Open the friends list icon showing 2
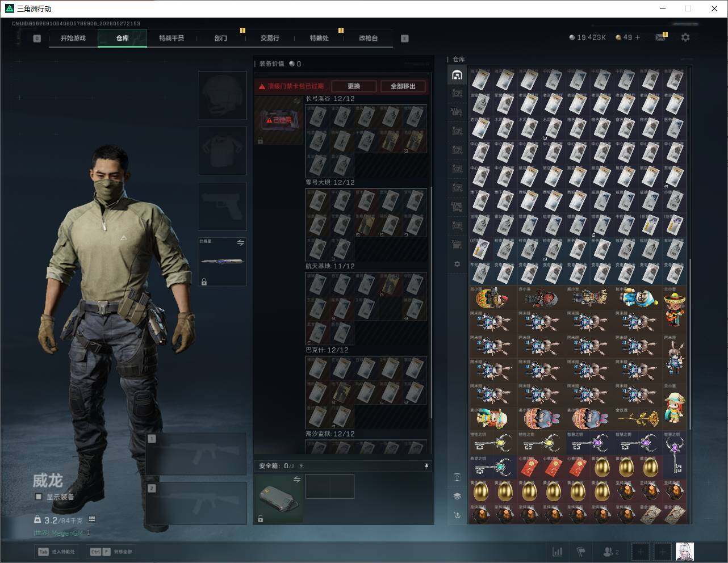The image size is (728, 563). (x=611, y=552)
